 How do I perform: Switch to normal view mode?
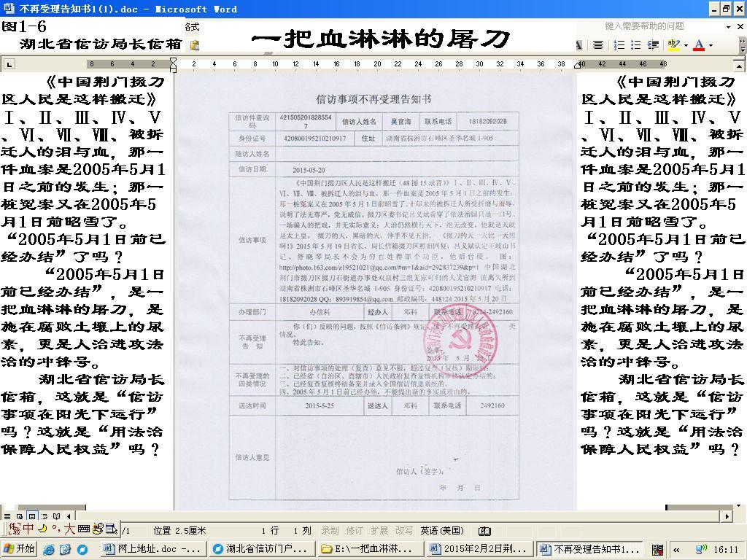point(7,517)
